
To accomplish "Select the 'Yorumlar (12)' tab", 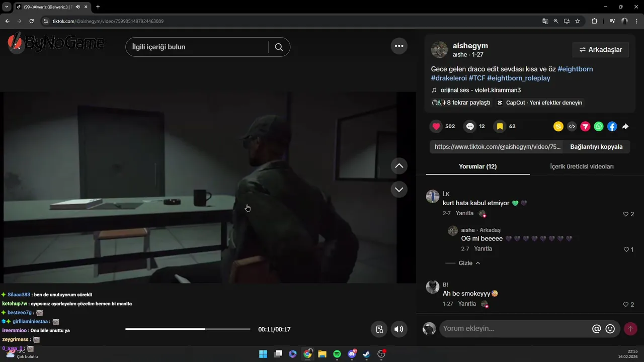I will (x=477, y=166).
